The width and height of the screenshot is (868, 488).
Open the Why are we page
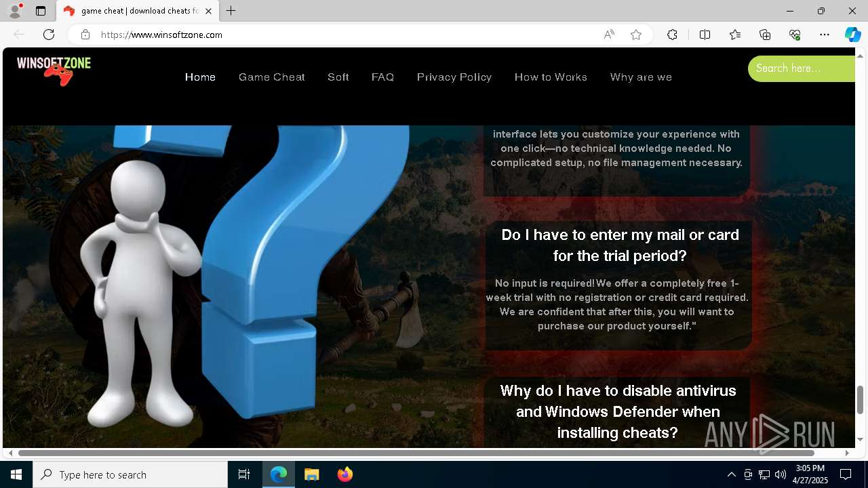pyautogui.click(x=641, y=77)
